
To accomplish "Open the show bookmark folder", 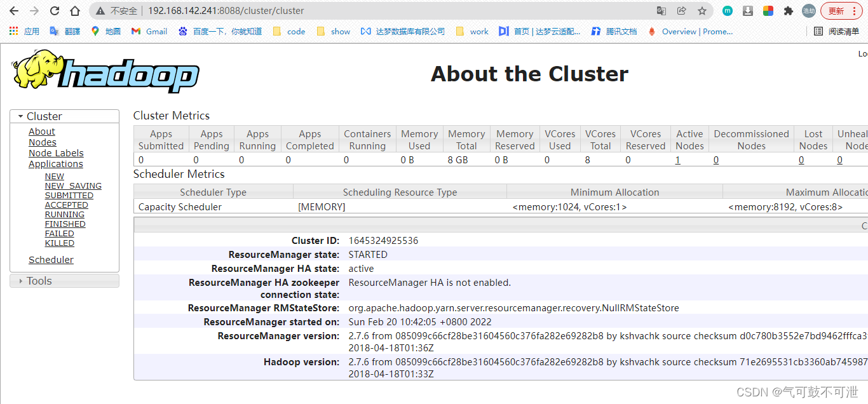I will tap(333, 31).
